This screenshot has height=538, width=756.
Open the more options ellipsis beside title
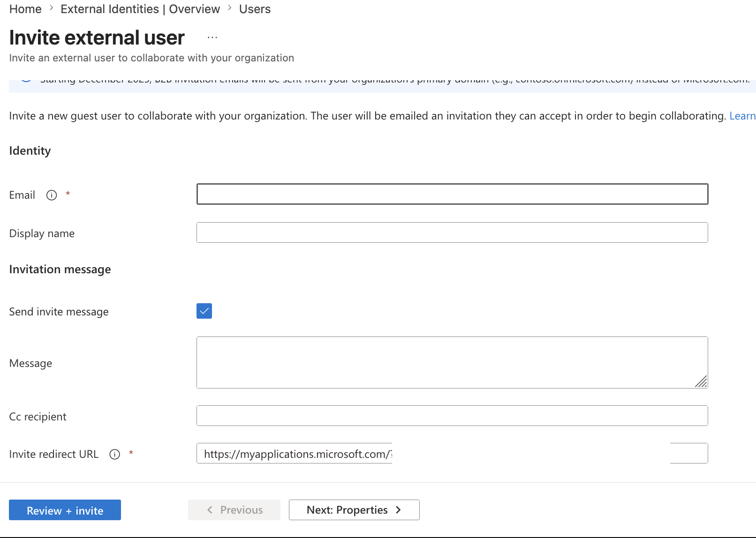point(212,37)
